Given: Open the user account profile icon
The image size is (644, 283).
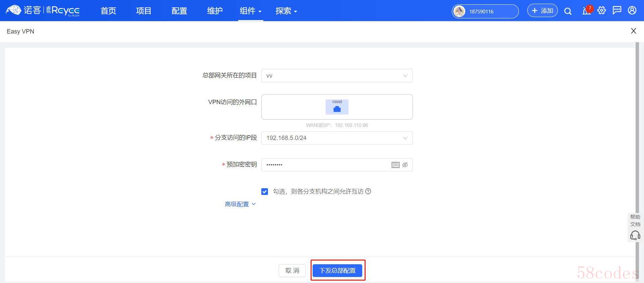Looking at the screenshot, I should [632, 11].
